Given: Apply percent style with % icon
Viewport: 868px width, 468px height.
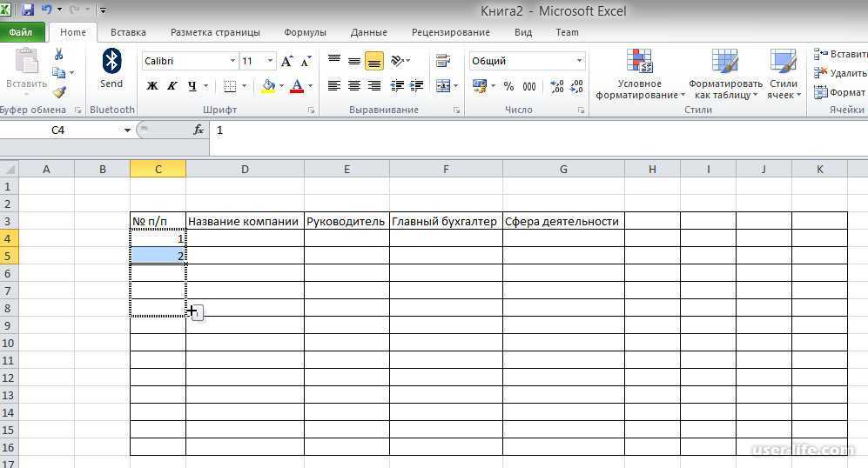Looking at the screenshot, I should click(x=508, y=86).
